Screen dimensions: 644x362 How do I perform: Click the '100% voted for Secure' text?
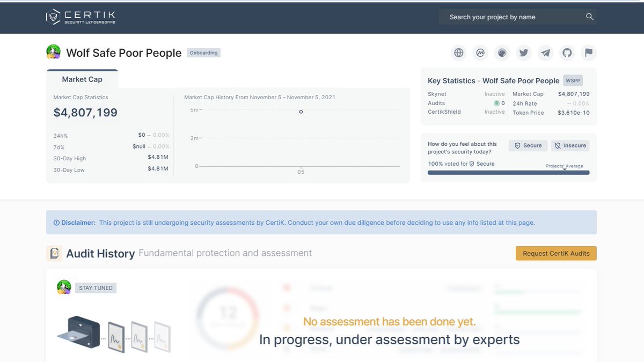[x=461, y=164]
